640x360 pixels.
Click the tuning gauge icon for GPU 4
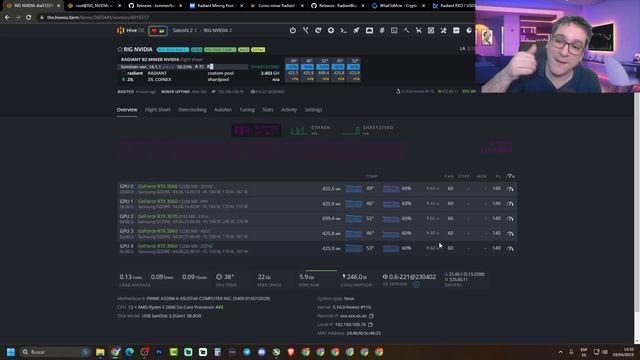[x=510, y=248]
